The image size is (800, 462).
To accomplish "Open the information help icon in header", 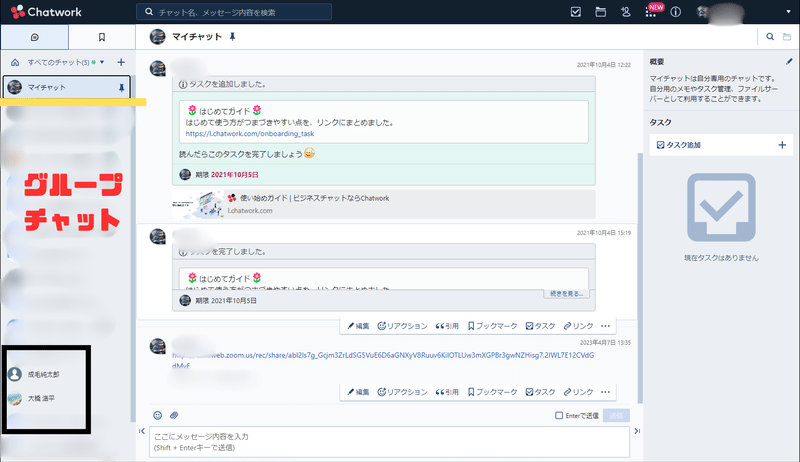I will click(676, 12).
